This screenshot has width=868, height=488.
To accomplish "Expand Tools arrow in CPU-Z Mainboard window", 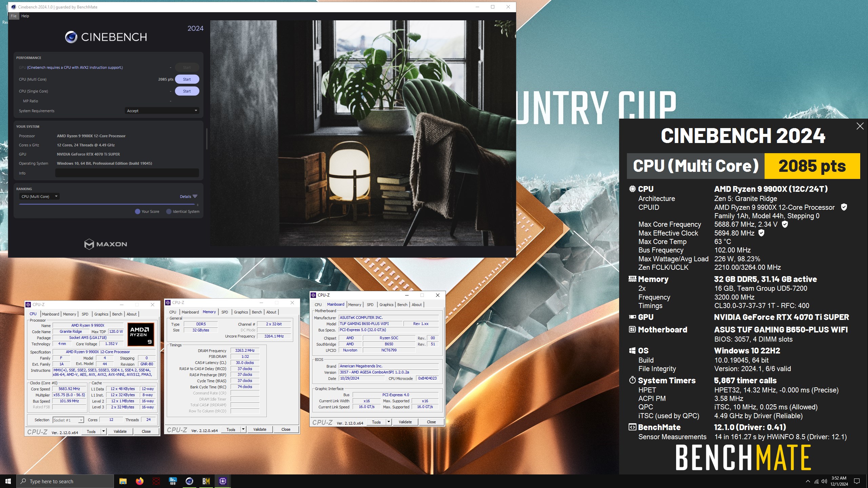I will coord(389,422).
